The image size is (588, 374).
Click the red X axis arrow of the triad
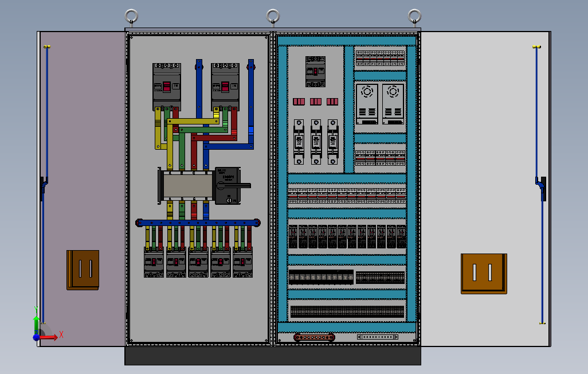tap(49, 337)
